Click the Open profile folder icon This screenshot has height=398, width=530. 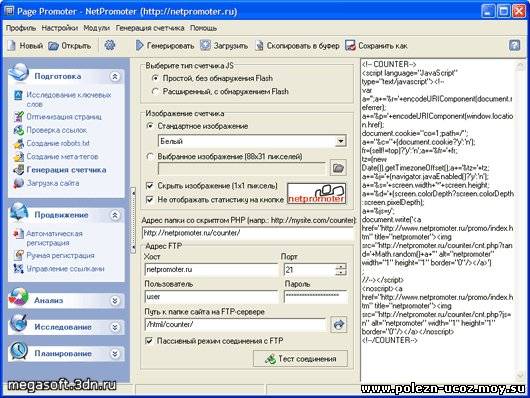(53, 46)
